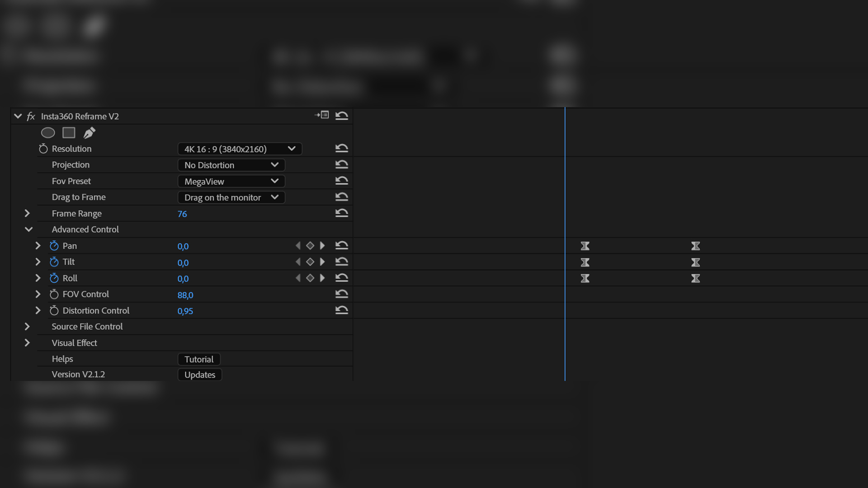The width and height of the screenshot is (868, 488).
Task: Enable animation stopwatch for FOV Control
Action: point(54,295)
